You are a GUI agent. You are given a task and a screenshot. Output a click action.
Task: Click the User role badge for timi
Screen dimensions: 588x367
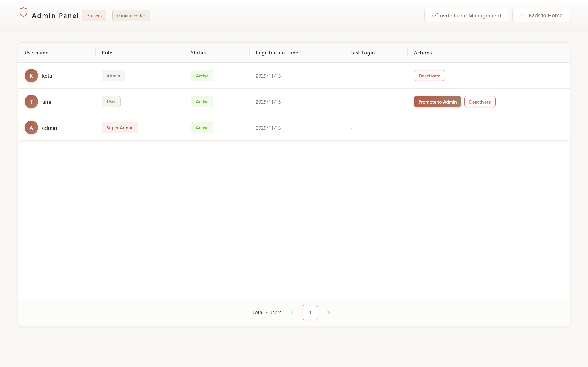pyautogui.click(x=111, y=101)
